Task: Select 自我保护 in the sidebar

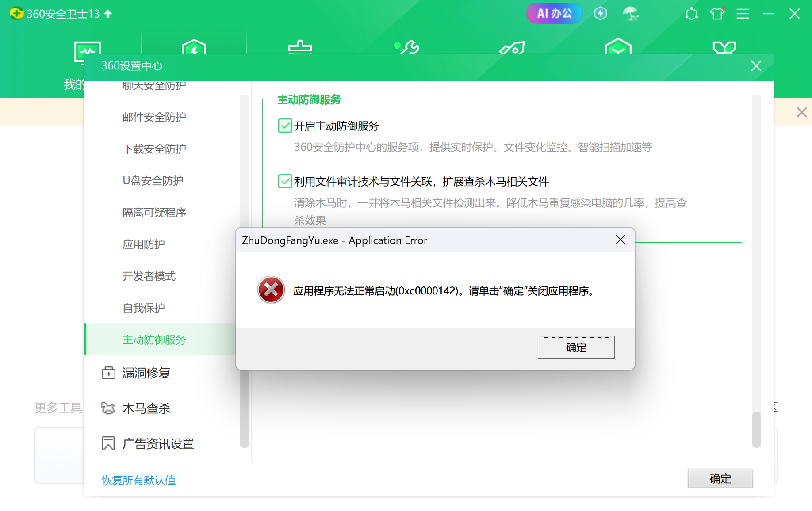Action: pos(143,308)
